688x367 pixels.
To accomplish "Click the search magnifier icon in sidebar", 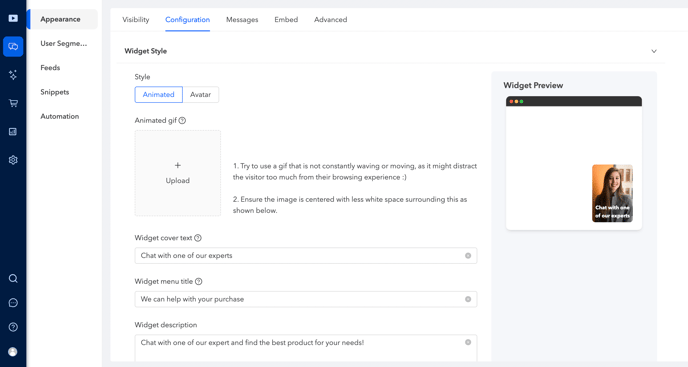I will (x=13, y=278).
